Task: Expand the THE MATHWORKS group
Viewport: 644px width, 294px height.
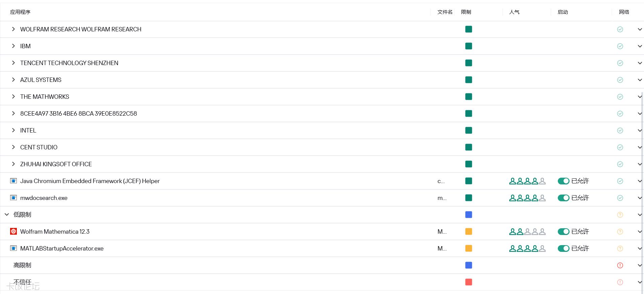Action: tap(13, 96)
